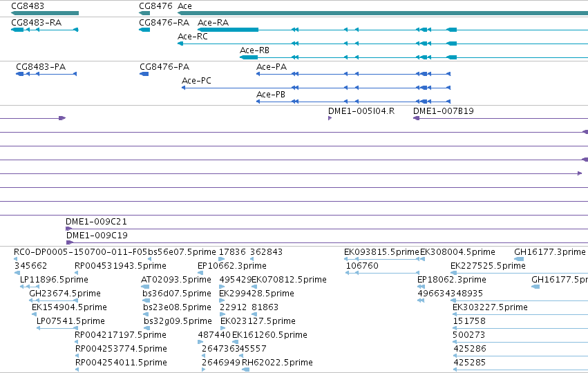Select the RP004253774.5prime EST
The height and width of the screenshot is (373, 588).
pyautogui.click(x=77, y=356)
